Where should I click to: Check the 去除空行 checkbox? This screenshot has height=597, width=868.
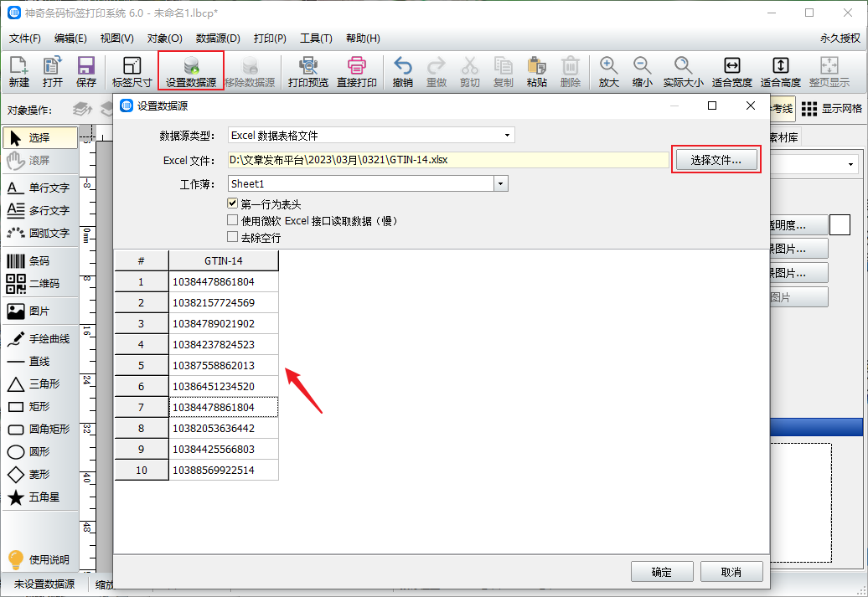233,237
